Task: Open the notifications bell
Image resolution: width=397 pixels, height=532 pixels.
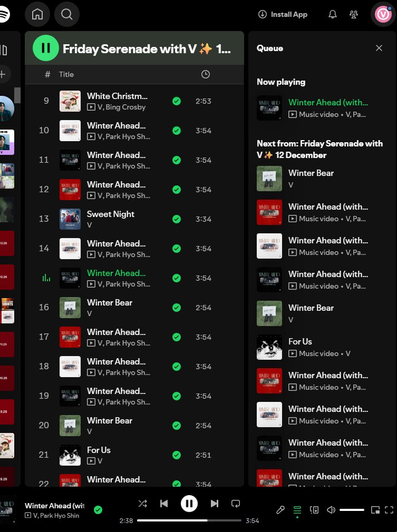Action: [333, 14]
